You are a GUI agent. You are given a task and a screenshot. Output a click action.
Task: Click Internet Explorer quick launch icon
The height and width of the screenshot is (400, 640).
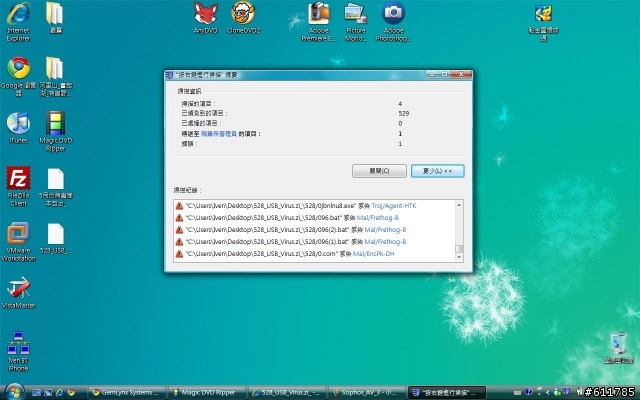click(x=60, y=393)
